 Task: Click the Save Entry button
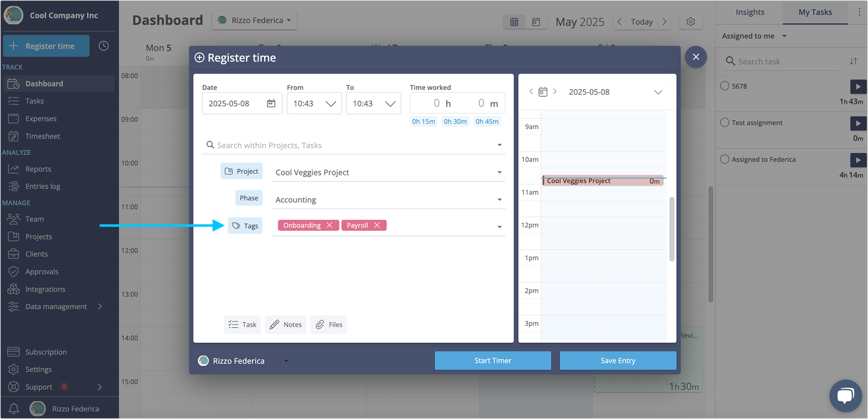click(x=618, y=361)
